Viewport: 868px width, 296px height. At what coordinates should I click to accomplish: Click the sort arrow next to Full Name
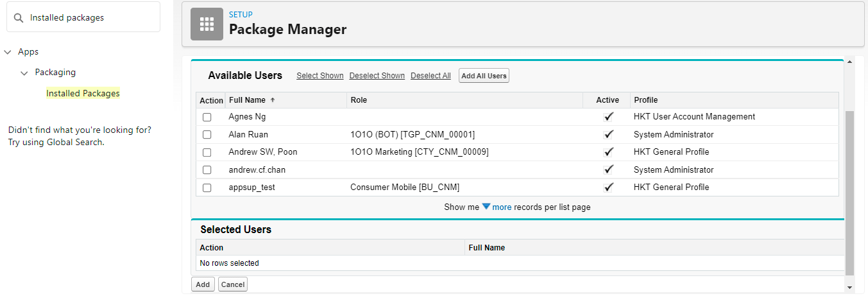(x=272, y=100)
